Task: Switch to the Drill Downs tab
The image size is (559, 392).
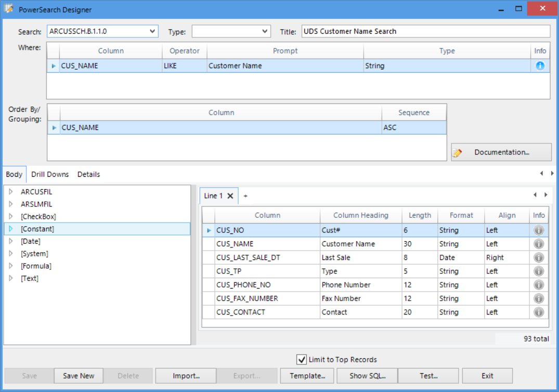Action: [x=50, y=174]
